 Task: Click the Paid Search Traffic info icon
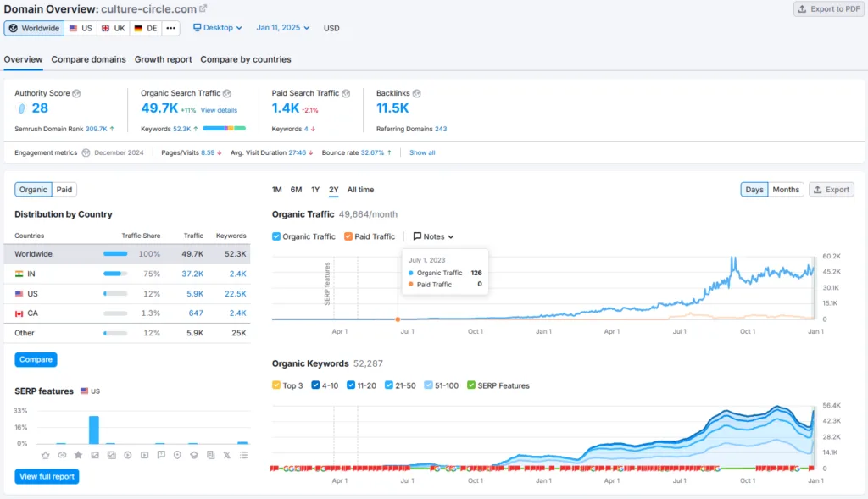click(346, 93)
